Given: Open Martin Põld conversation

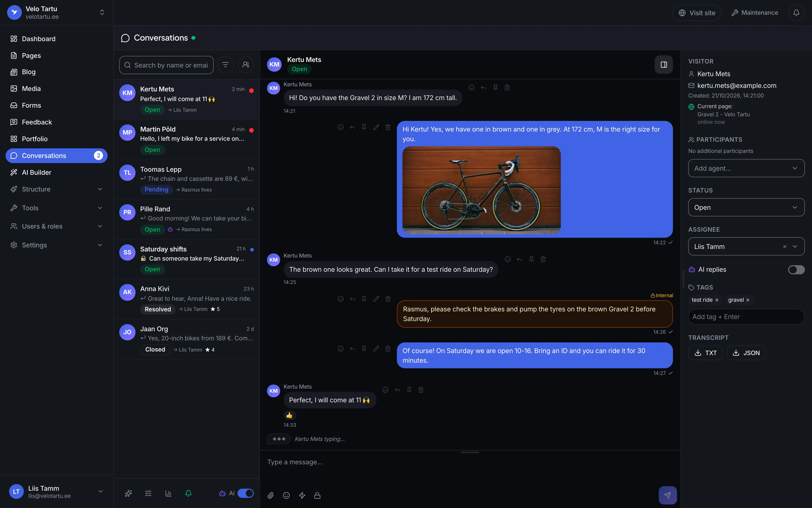Looking at the screenshot, I should [187, 139].
